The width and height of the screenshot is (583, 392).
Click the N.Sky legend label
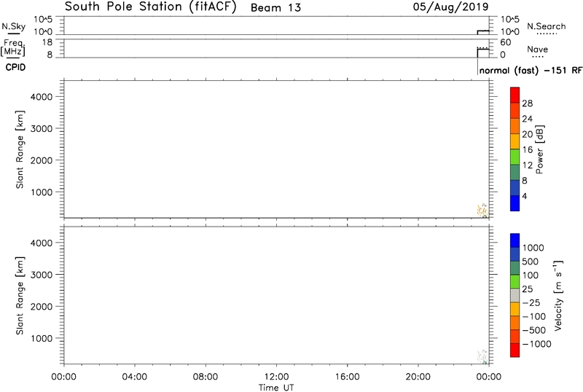point(13,26)
